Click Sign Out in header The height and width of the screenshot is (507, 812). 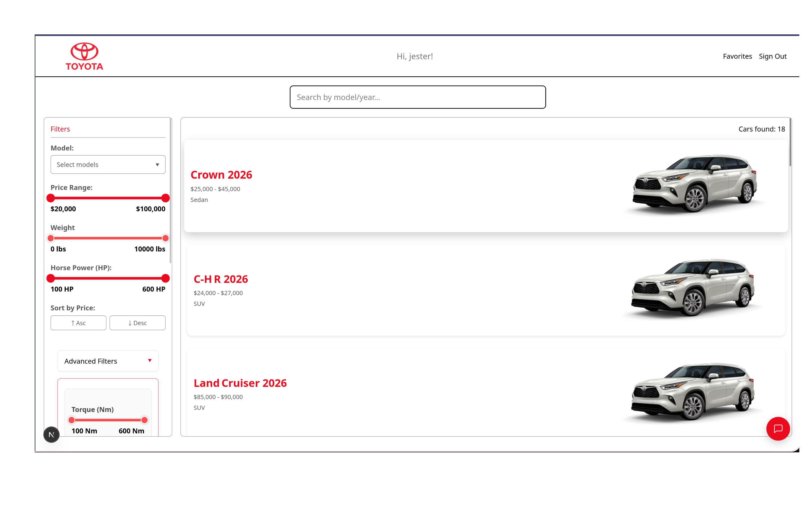(773, 56)
